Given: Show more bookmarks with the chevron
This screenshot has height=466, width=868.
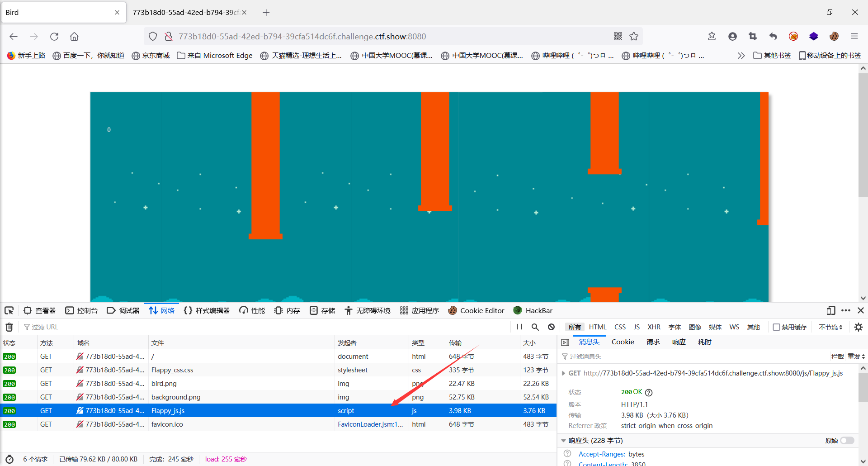Looking at the screenshot, I should pyautogui.click(x=741, y=56).
